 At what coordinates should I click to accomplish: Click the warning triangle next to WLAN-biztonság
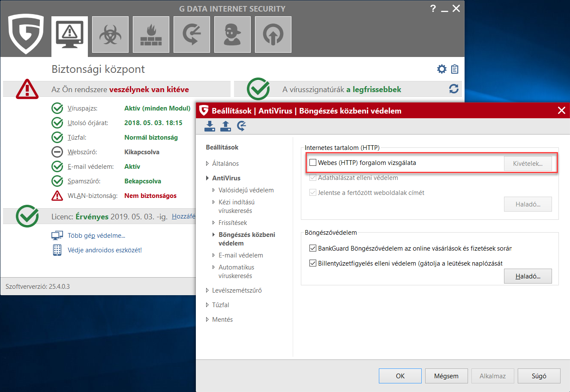pos(57,196)
